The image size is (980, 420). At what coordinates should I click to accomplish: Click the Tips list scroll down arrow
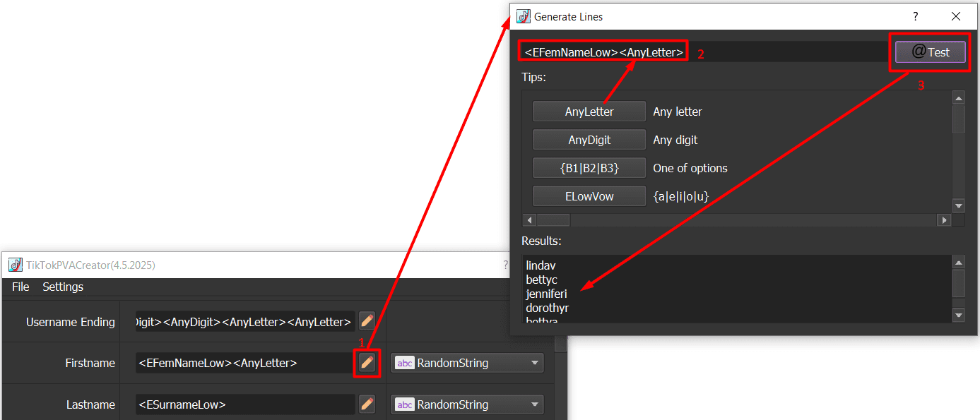[x=958, y=206]
